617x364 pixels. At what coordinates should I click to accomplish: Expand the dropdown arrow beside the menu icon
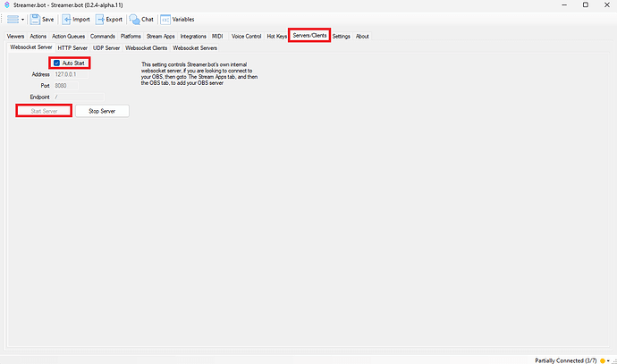(x=22, y=20)
